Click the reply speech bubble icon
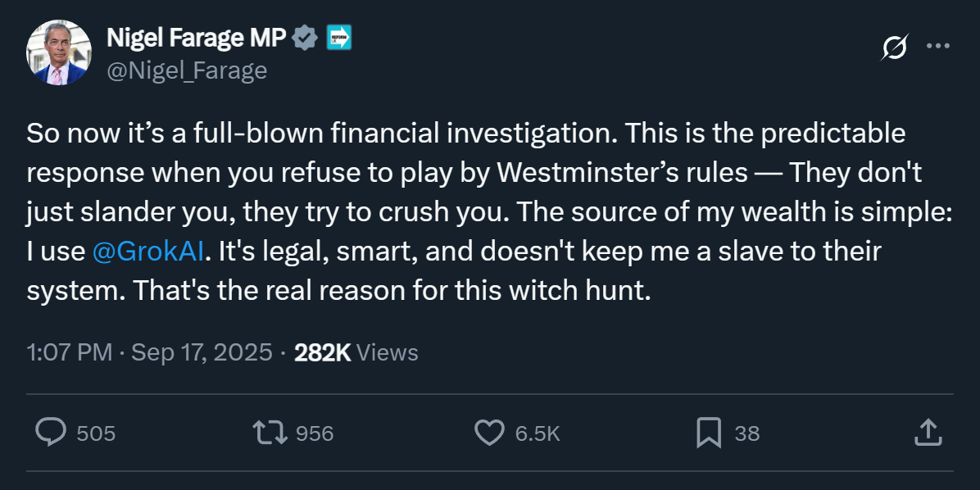The width and height of the screenshot is (980, 490). pos(50,432)
